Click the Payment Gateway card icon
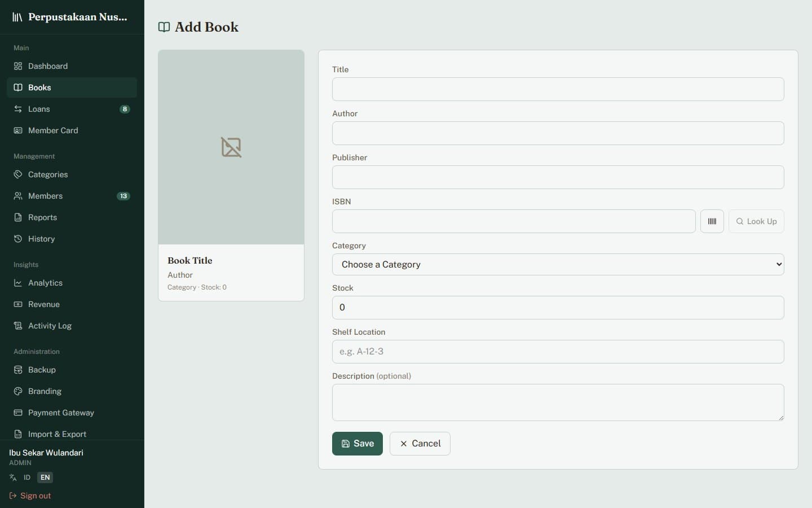This screenshot has height=508, width=812. coord(18,413)
